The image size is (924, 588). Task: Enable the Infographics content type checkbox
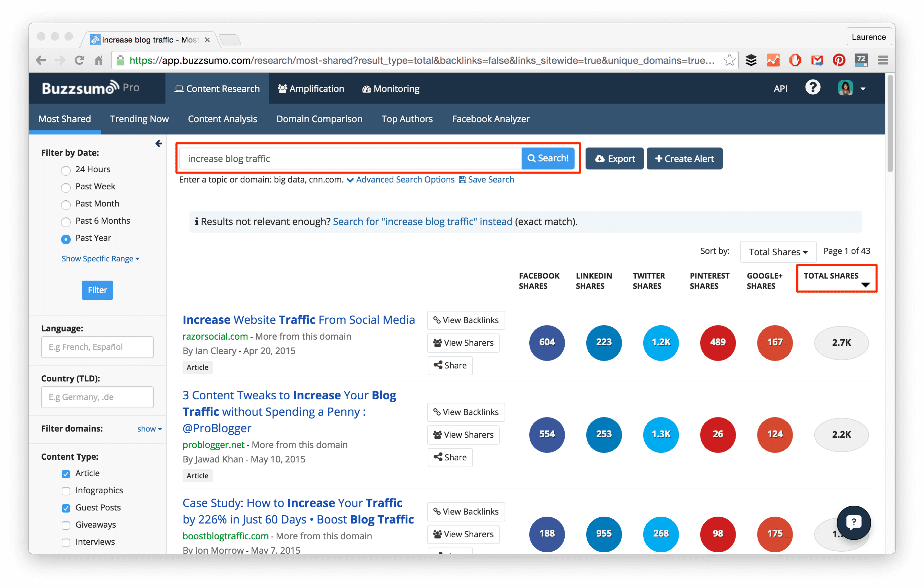pos(66,491)
